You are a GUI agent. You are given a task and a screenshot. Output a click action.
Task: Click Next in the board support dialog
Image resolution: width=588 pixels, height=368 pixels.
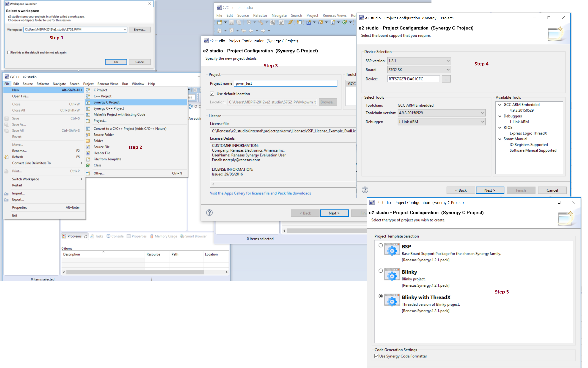click(x=490, y=190)
